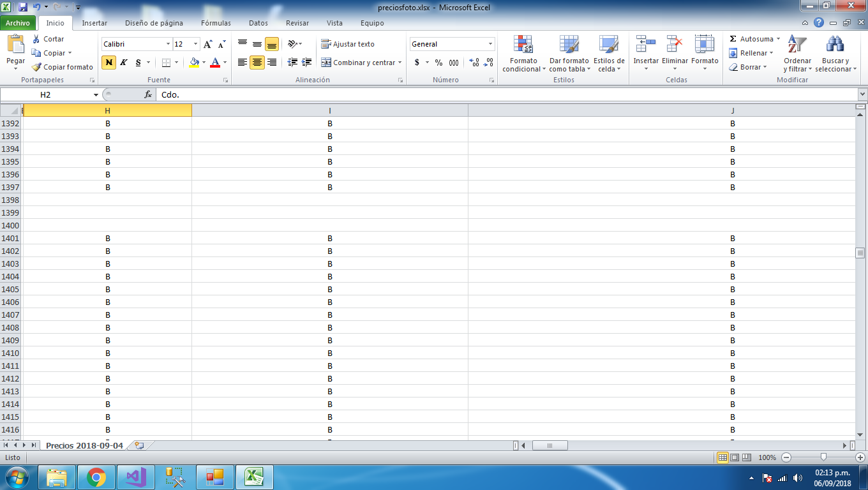The width and height of the screenshot is (868, 490).
Task: Open the General number format dropdown
Action: tap(491, 44)
